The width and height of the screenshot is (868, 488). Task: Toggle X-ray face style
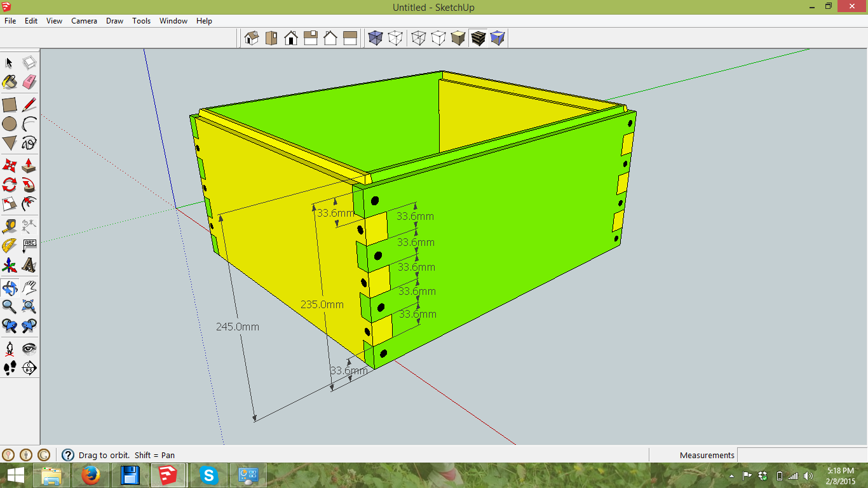[376, 38]
